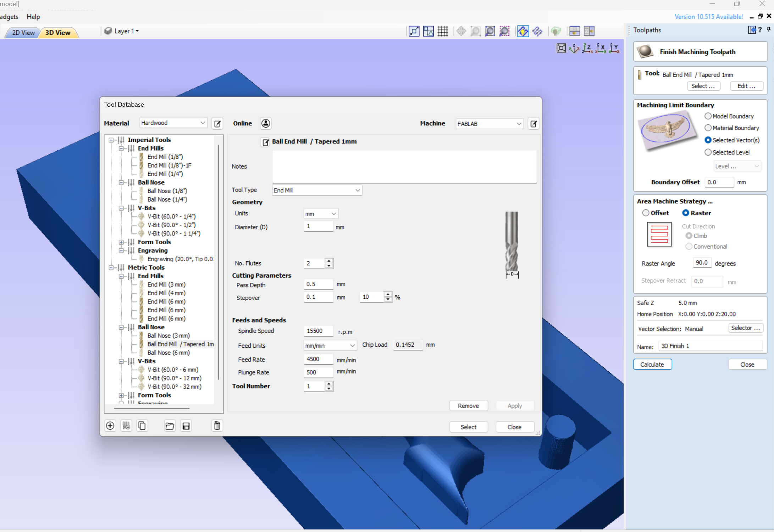Open the geometry Units mm dropdown

coord(321,214)
